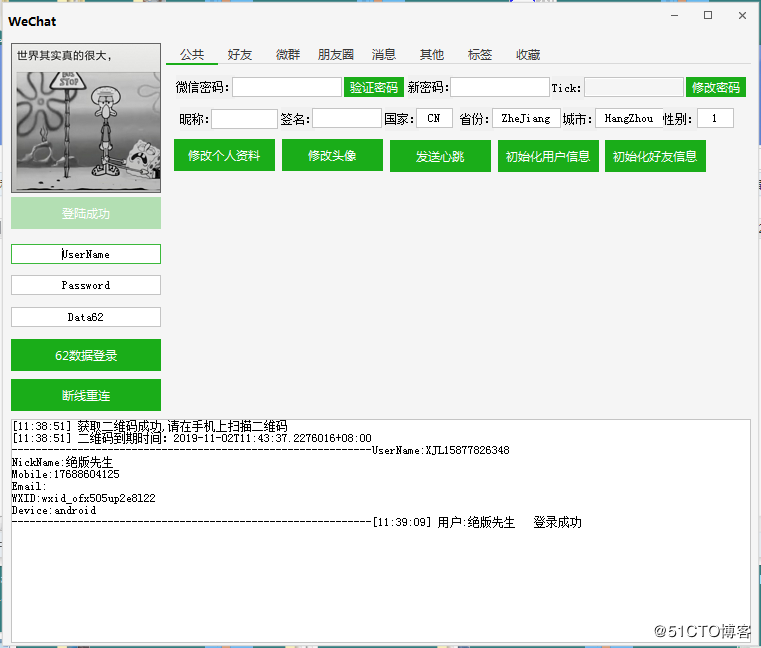Open the 朋友圈 tab
The width and height of the screenshot is (761, 648).
(x=335, y=54)
